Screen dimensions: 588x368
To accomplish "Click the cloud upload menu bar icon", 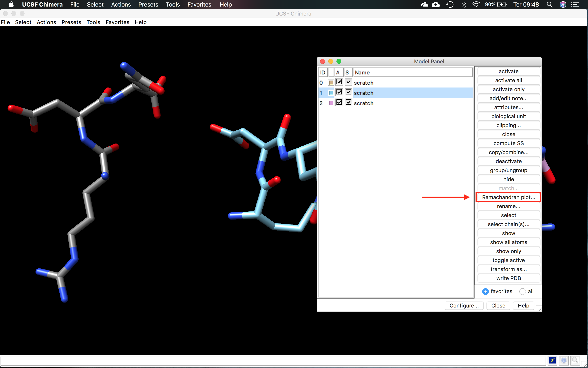I will pos(436,4).
